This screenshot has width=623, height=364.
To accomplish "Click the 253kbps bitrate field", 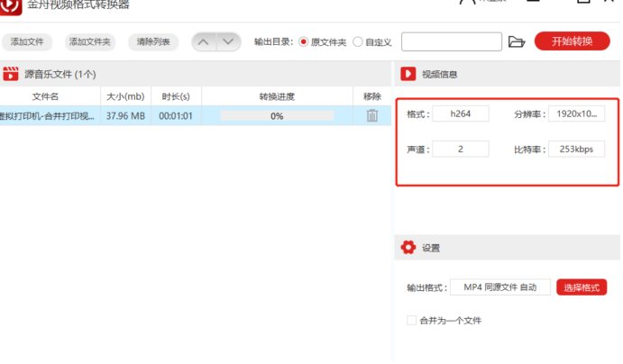I will [x=576, y=150].
